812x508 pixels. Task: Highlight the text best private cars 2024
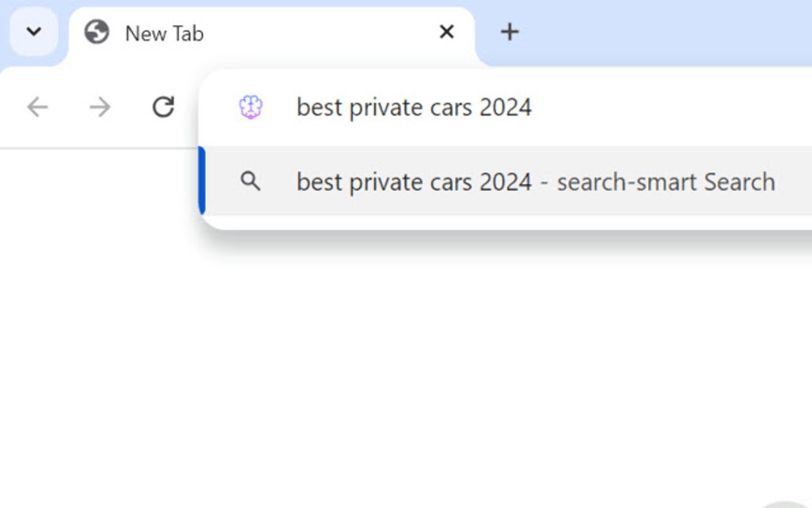414,107
